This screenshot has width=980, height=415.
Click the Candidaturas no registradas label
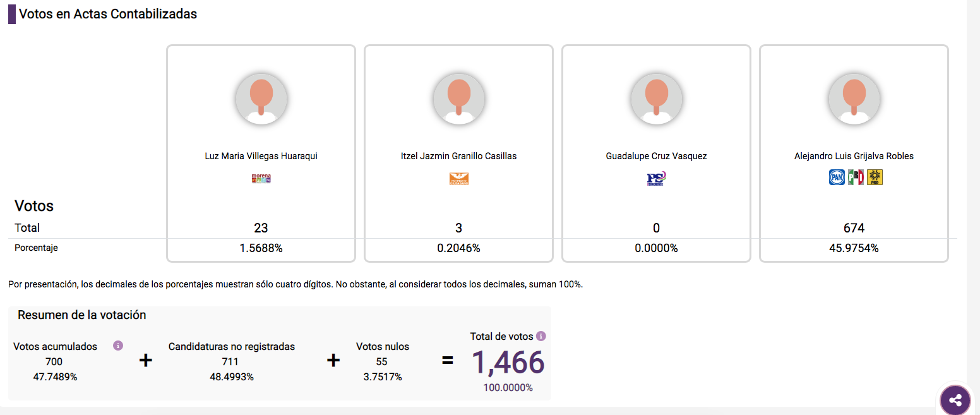(232, 346)
